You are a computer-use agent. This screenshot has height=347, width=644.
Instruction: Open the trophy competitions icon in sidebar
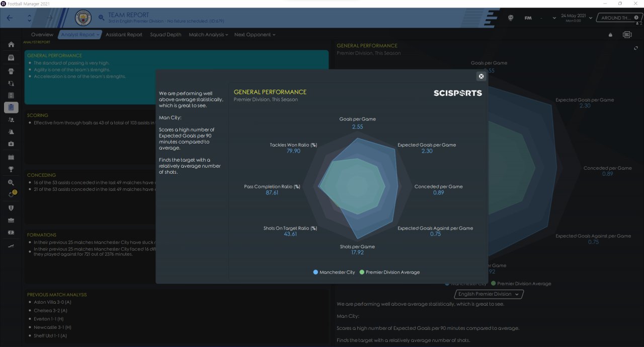pyautogui.click(x=11, y=169)
